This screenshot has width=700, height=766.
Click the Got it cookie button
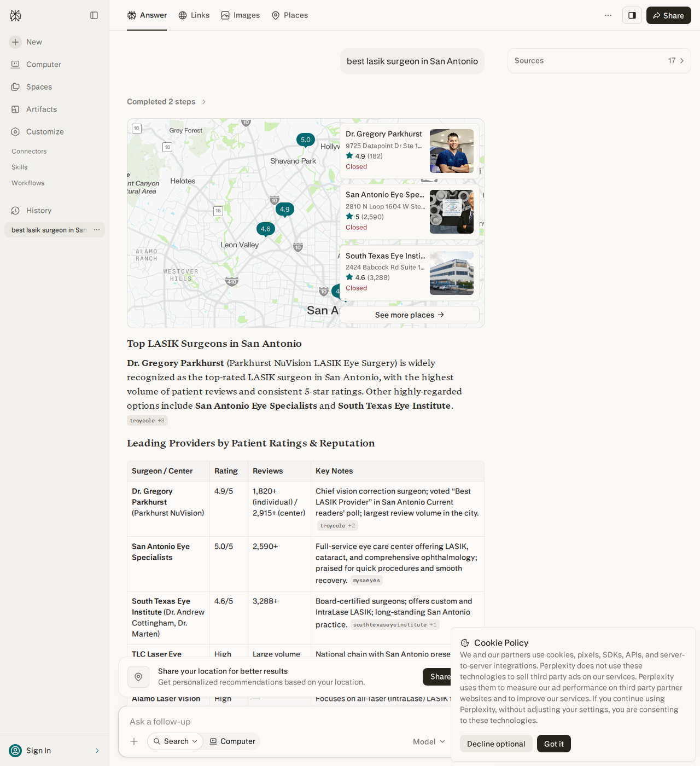pos(554,744)
